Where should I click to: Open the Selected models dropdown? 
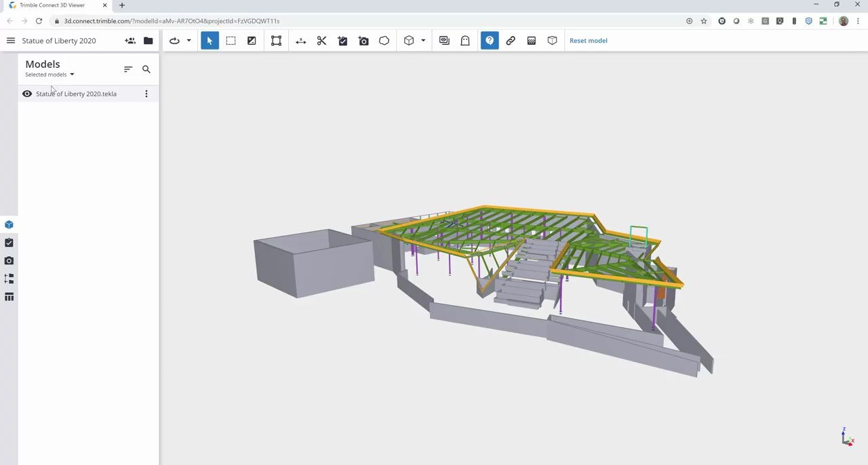pos(49,74)
